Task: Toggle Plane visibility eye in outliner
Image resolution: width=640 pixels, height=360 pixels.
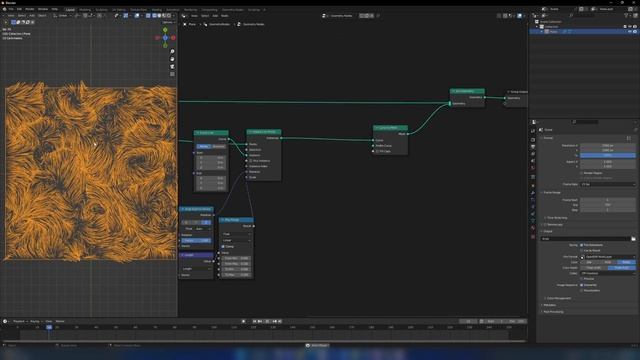Action: [x=630, y=31]
